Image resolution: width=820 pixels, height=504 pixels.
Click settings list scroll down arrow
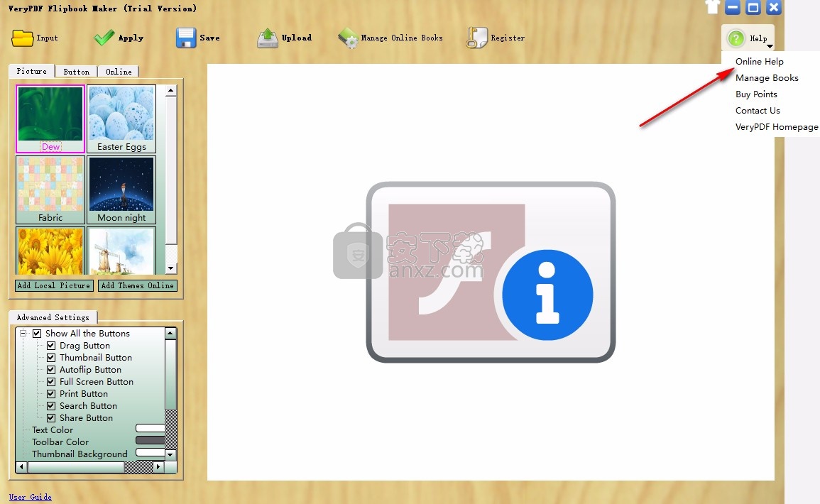pyautogui.click(x=170, y=455)
